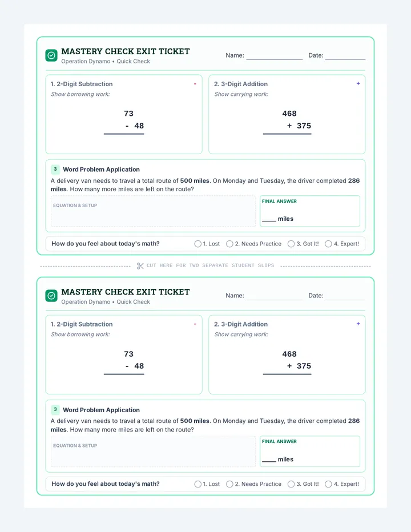Screen dimensions: 411x532
Task: Click the number 3 badge on bottom word problem
Action: pyautogui.click(x=55, y=409)
